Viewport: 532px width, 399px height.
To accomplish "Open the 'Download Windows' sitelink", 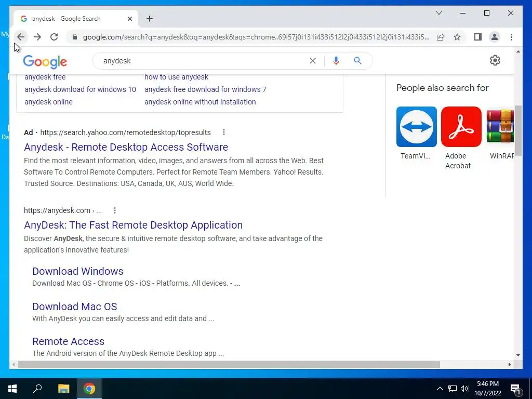I will click(x=78, y=271).
